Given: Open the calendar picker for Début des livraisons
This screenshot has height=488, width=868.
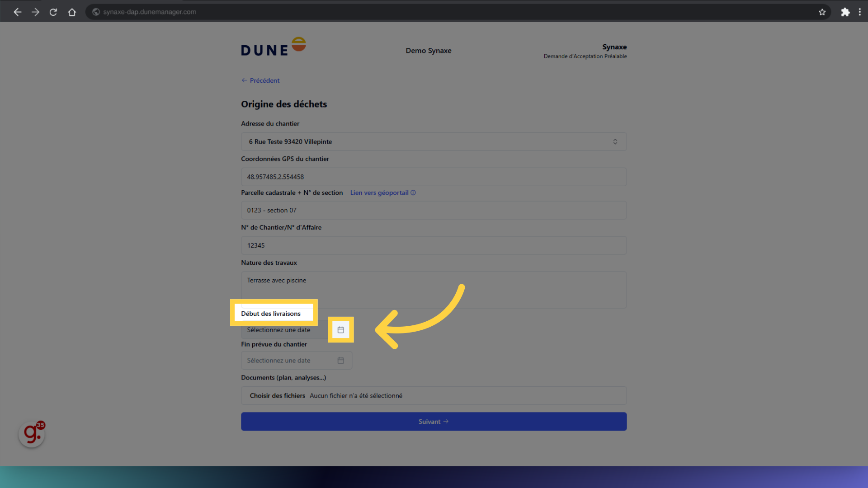Looking at the screenshot, I should point(340,330).
